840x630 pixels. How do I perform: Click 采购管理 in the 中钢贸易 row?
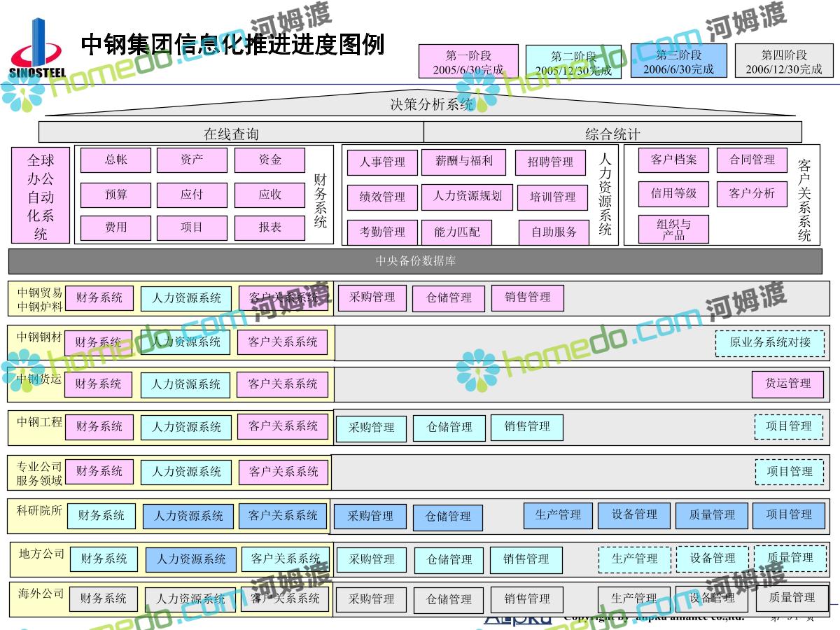pos(372,297)
